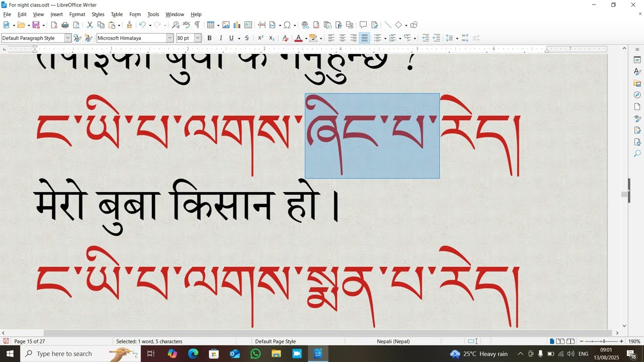Click Nepali (Nepal) language in status bar
644x362 pixels.
(x=393, y=341)
